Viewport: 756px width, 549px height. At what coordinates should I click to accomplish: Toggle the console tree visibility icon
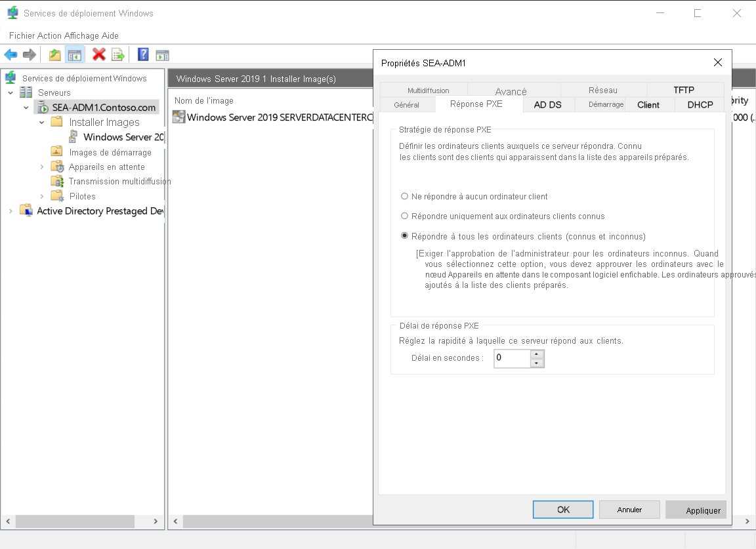[75, 54]
